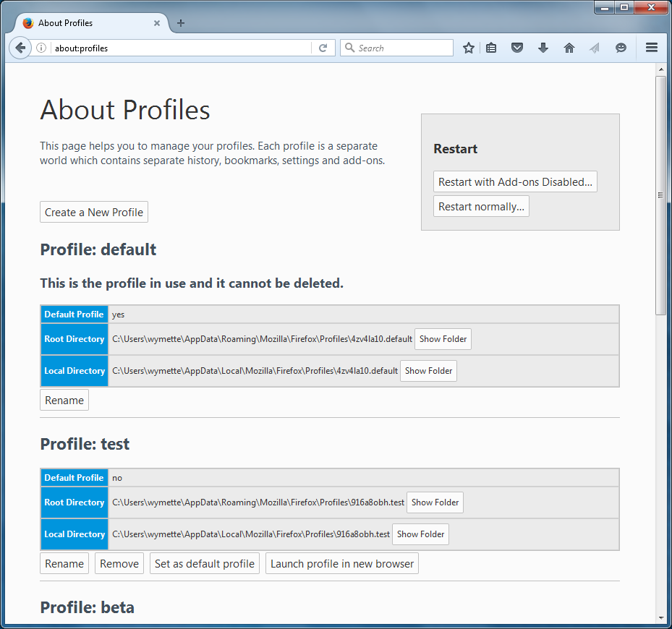
Task: Click the vertical scrollbar thumb
Action: click(661, 195)
